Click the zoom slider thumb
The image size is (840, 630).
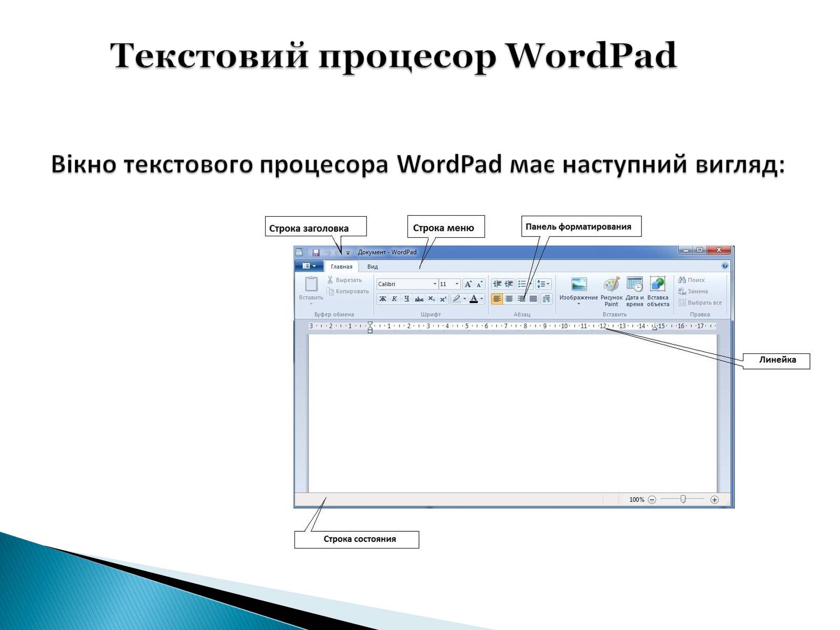pos(683,499)
